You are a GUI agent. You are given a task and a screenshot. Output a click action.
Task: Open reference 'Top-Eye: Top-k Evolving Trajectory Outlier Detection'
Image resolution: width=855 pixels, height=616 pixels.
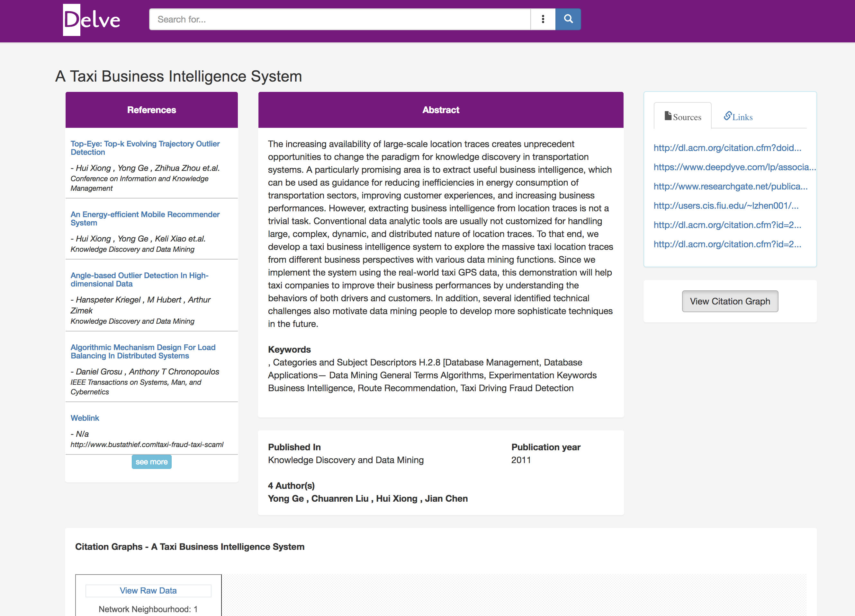[x=145, y=148]
